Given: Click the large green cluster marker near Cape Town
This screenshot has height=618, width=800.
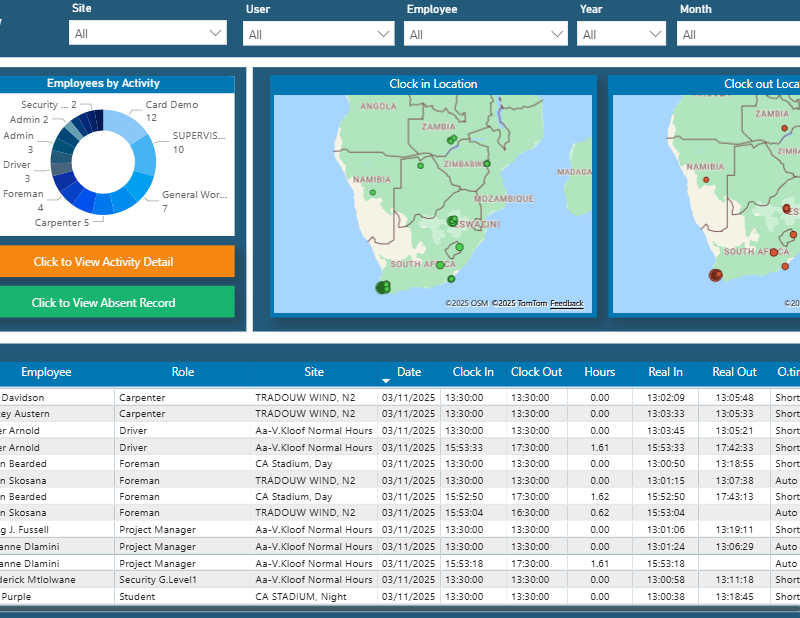Looking at the screenshot, I should click(x=382, y=288).
